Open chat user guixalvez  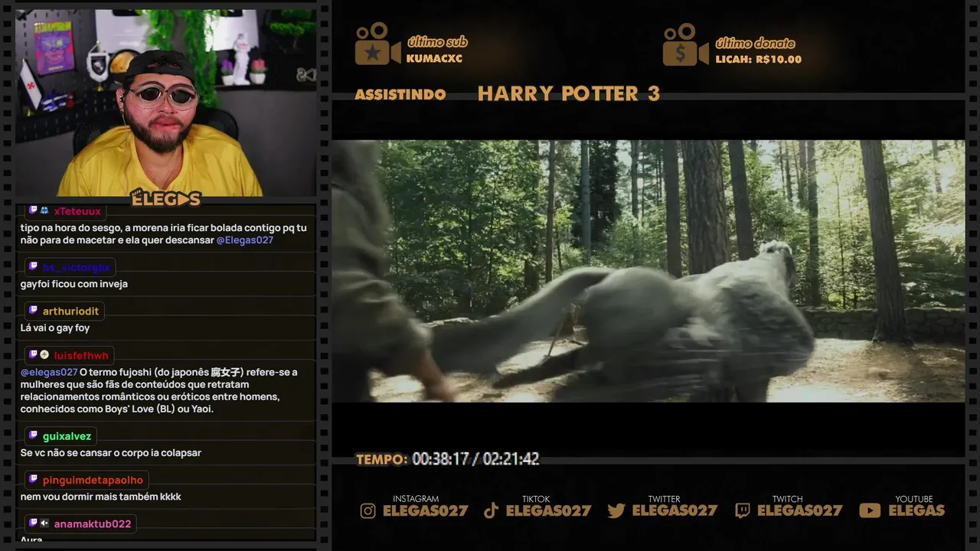coord(67,436)
